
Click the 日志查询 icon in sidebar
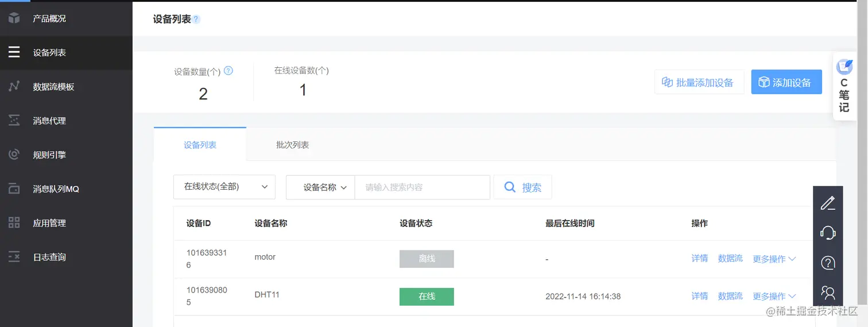pos(14,257)
